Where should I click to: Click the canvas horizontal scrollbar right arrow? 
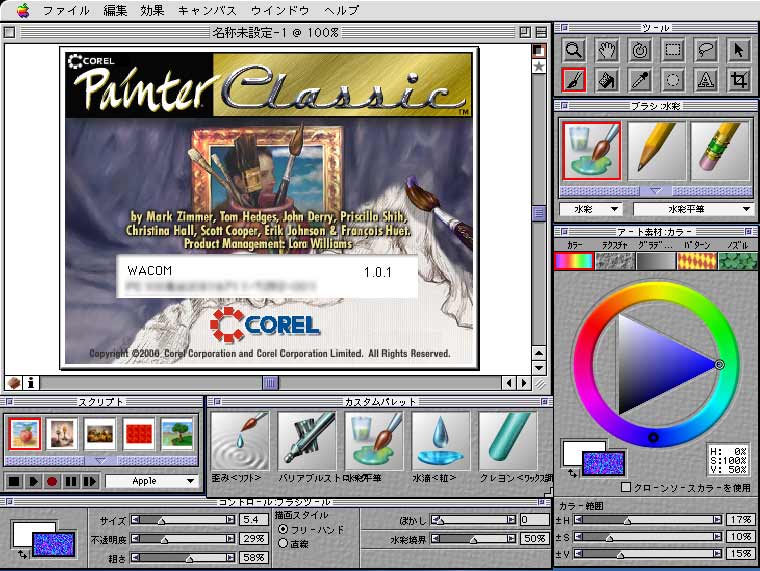click(523, 383)
